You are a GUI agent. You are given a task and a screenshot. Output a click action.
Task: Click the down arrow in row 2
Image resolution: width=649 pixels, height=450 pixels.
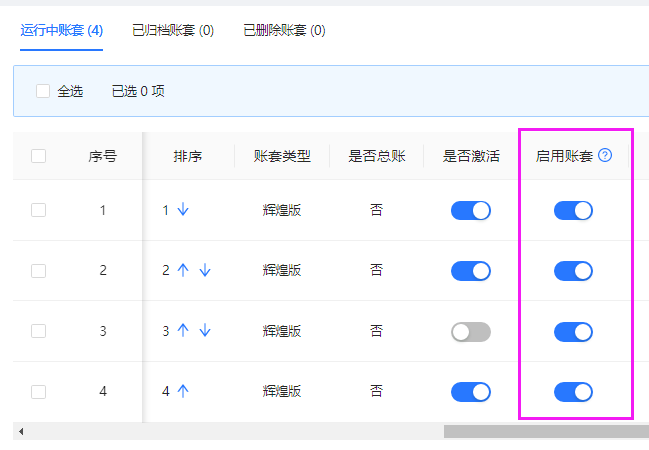tap(204, 270)
